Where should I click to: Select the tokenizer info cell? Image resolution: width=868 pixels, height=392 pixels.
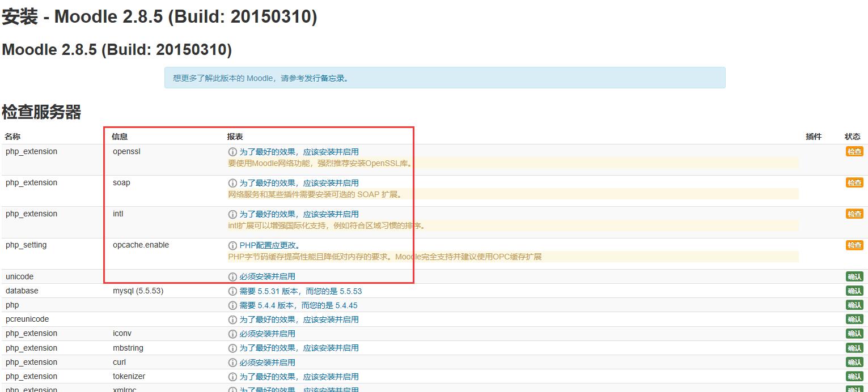tap(129, 376)
